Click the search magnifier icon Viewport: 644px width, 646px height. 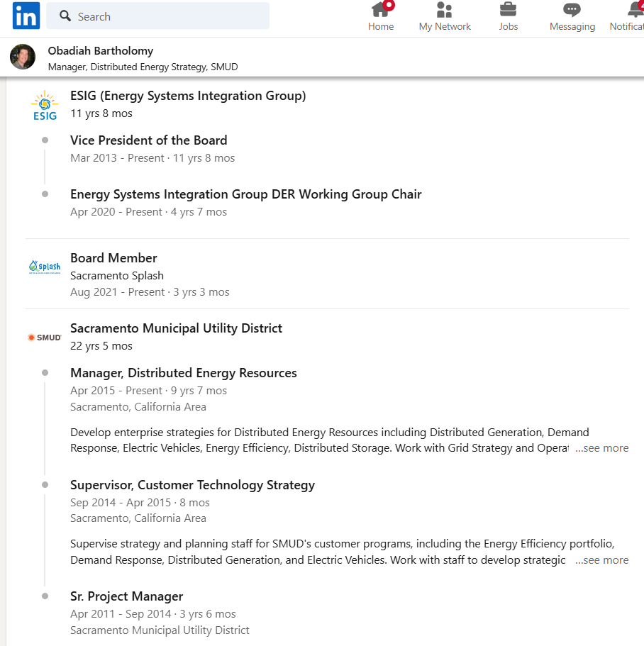65,16
